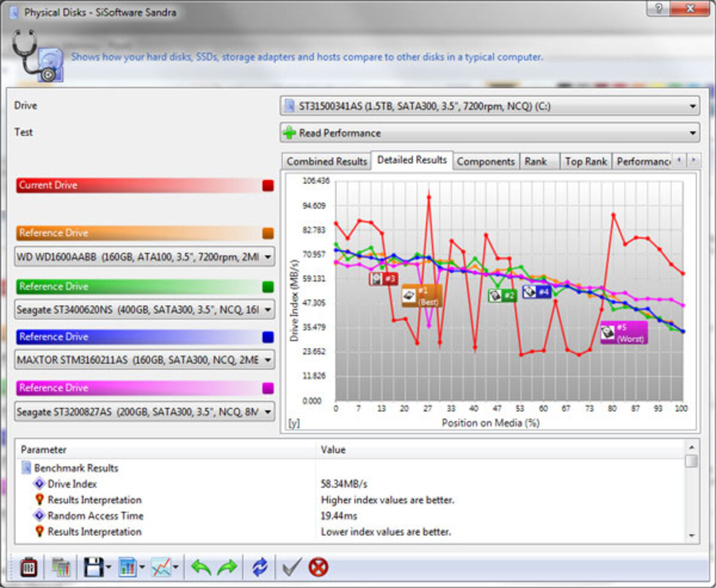Click the magenta Reference Drive color swatch
The height and width of the screenshot is (588, 716).
[267, 388]
